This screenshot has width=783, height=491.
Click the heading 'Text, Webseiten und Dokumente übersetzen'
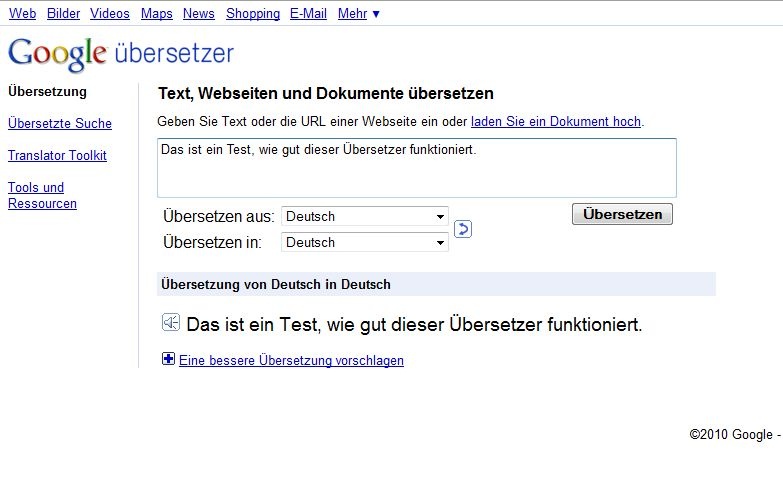(x=326, y=93)
